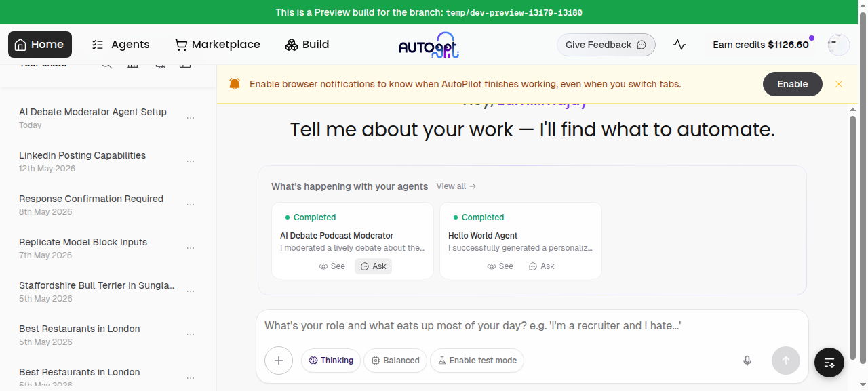The height and width of the screenshot is (391, 868).
Task: Click the AutoGPT logo
Action: (429, 45)
